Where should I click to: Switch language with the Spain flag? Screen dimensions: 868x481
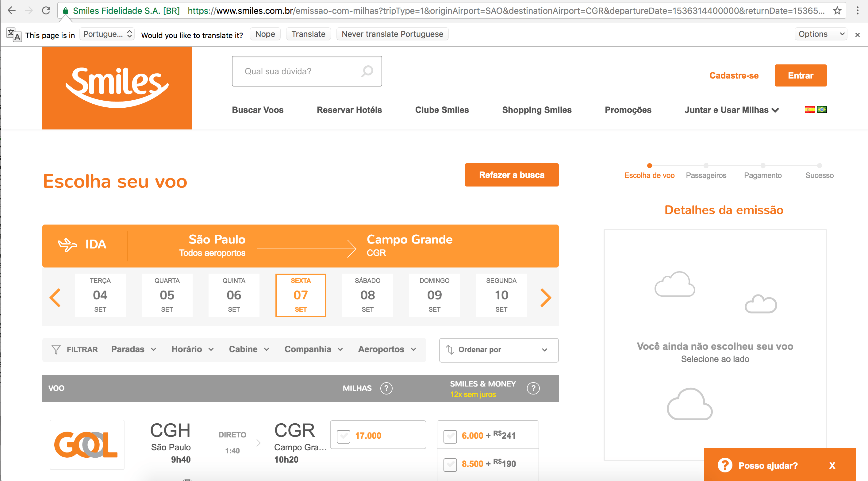pyautogui.click(x=809, y=110)
